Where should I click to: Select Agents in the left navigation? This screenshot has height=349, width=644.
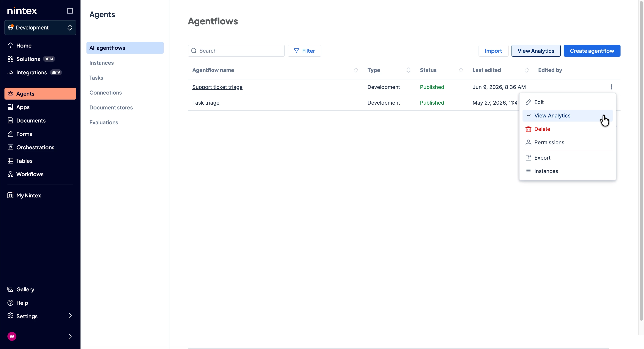coord(40,94)
